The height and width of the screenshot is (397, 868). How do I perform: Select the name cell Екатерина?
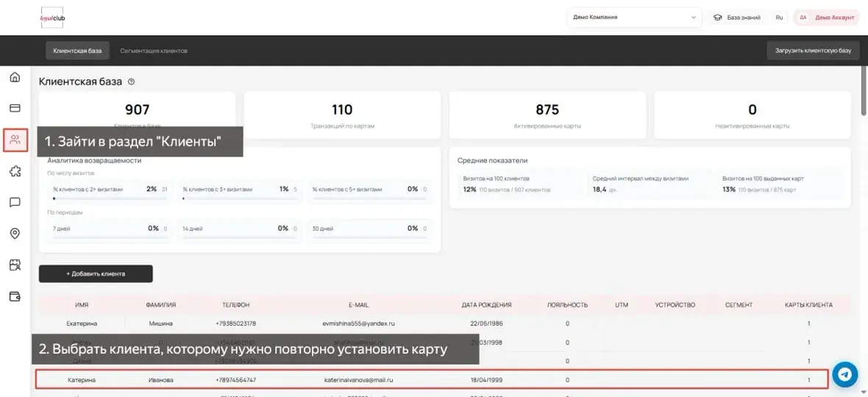82,323
